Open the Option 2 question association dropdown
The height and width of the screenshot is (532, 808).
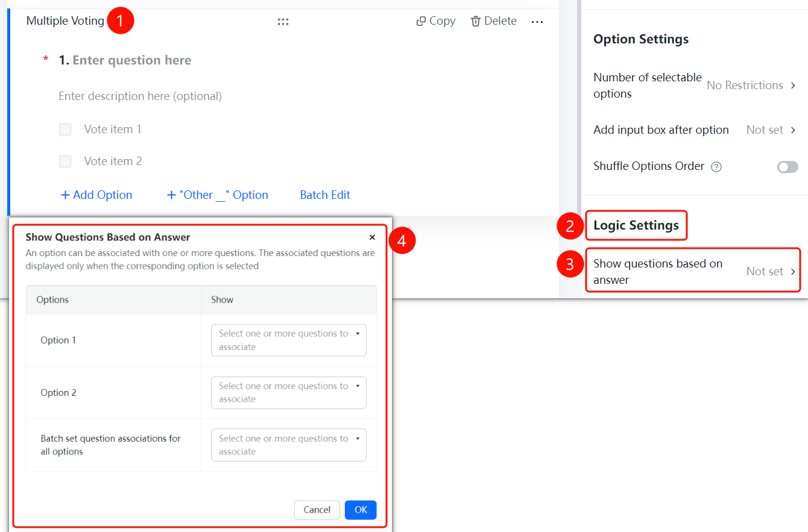(289, 393)
